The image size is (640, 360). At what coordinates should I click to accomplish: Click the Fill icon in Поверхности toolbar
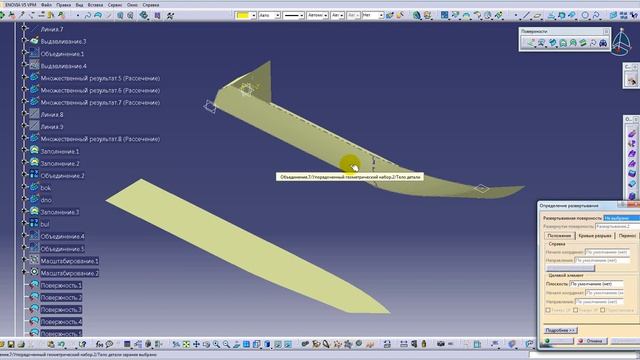pyautogui.click(x=563, y=43)
